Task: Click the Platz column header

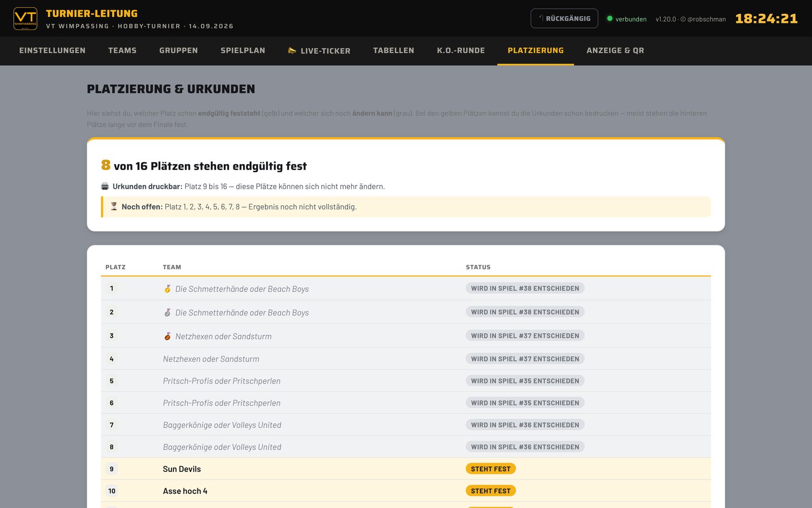Action: [115, 267]
